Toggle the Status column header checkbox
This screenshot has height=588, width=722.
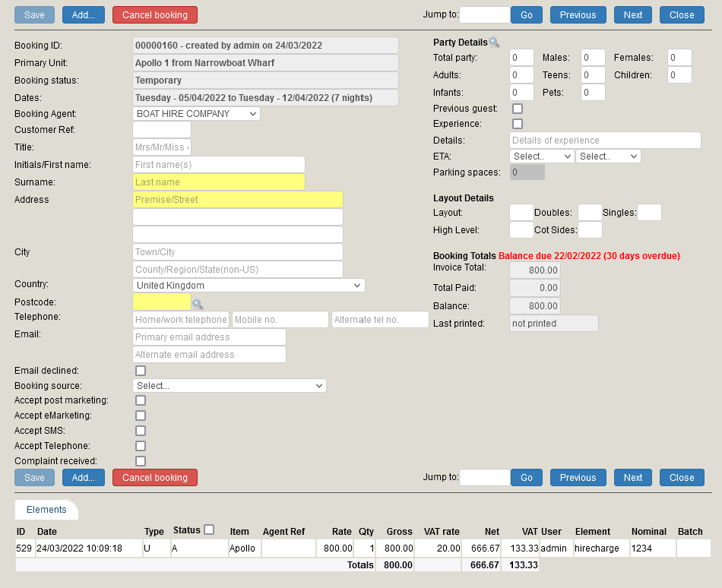point(209,530)
